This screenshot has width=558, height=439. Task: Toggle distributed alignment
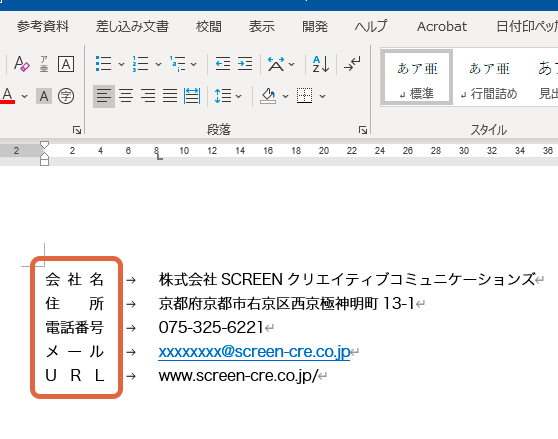click(192, 96)
